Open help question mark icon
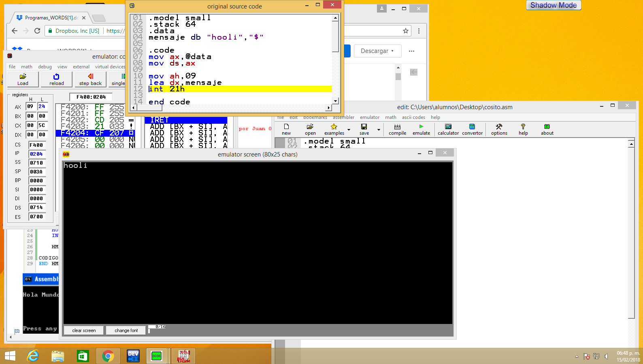Image resolution: width=643 pixels, height=364 pixels. [523, 129]
